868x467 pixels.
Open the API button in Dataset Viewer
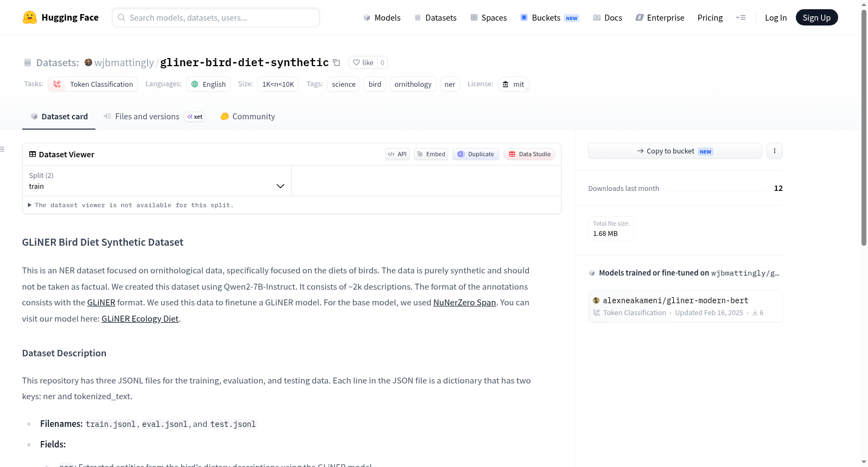397,154
